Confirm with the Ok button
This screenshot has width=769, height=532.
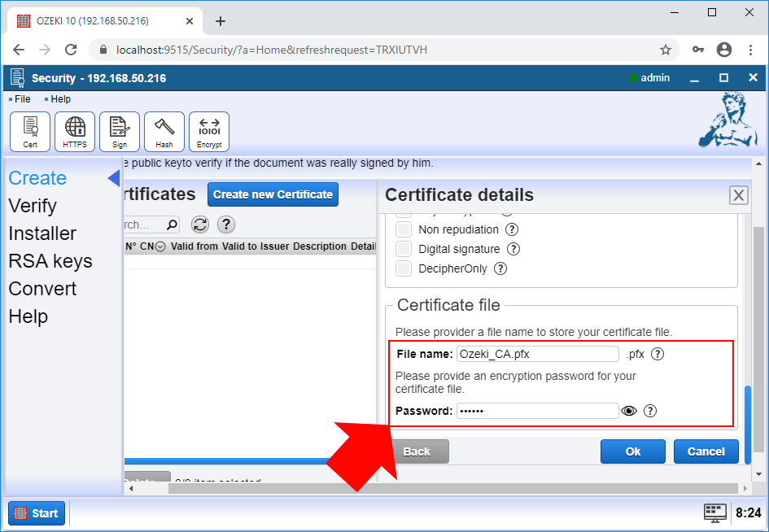[632, 451]
